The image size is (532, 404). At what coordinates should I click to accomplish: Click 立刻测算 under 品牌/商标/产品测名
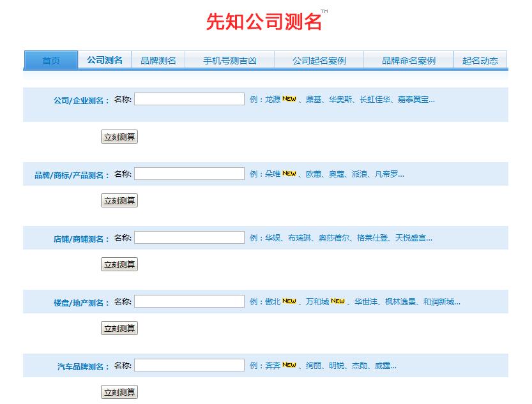119,200
